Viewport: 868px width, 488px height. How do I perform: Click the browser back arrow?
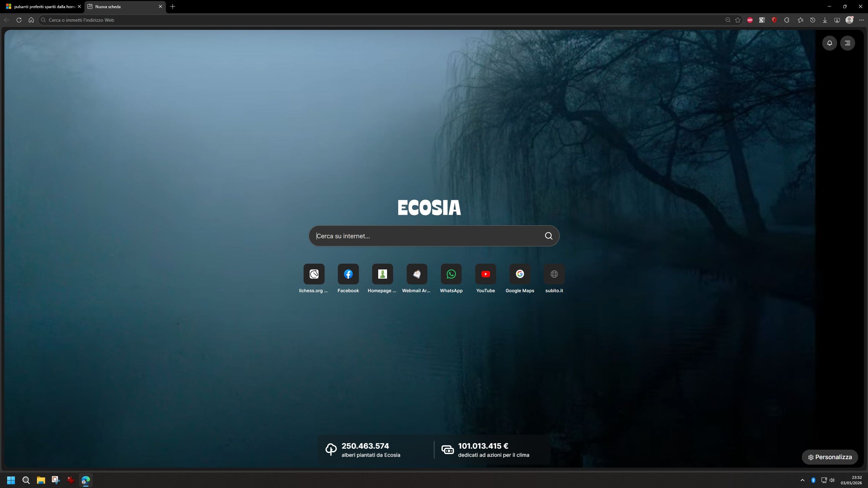pos(7,20)
